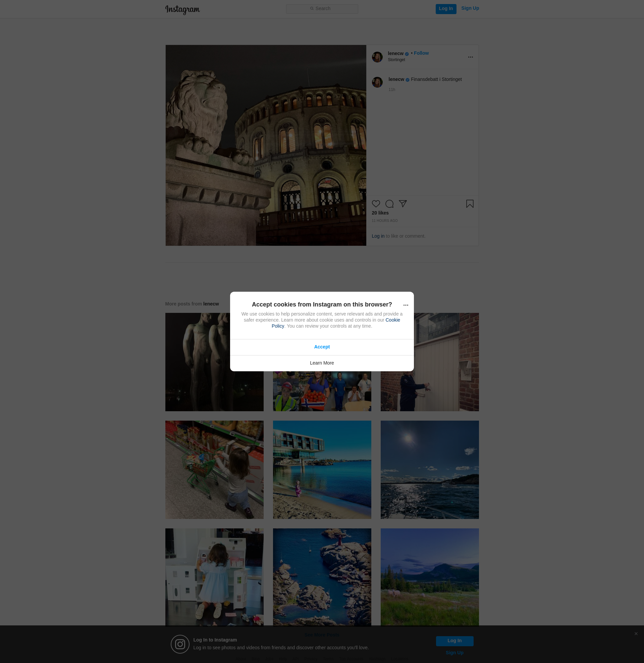Open cookie dialog more options dots

(x=406, y=305)
